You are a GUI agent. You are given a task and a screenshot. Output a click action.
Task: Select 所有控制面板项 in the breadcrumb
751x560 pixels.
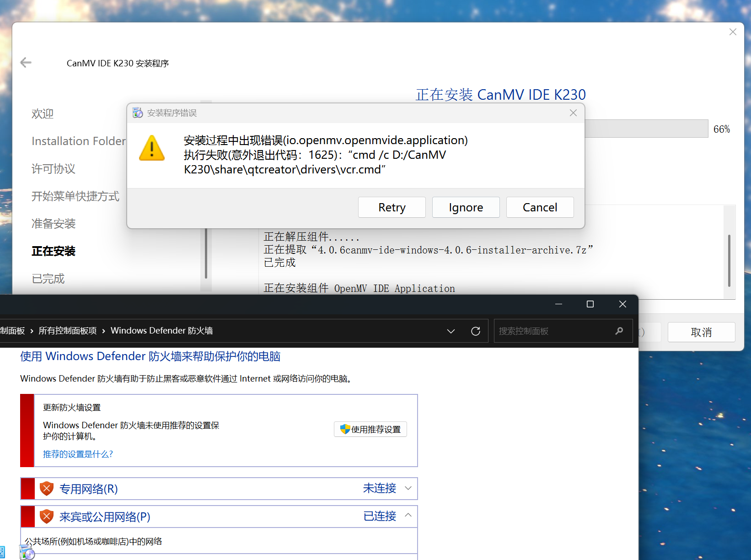68,331
